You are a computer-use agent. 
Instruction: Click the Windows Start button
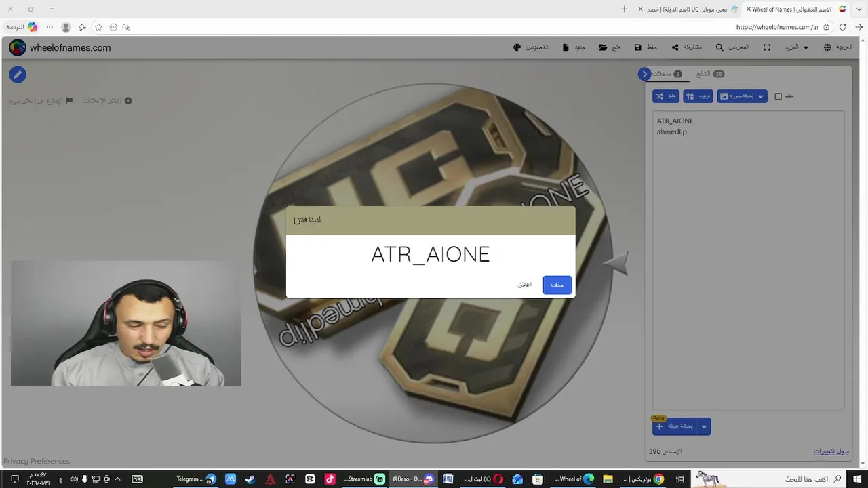click(x=858, y=479)
